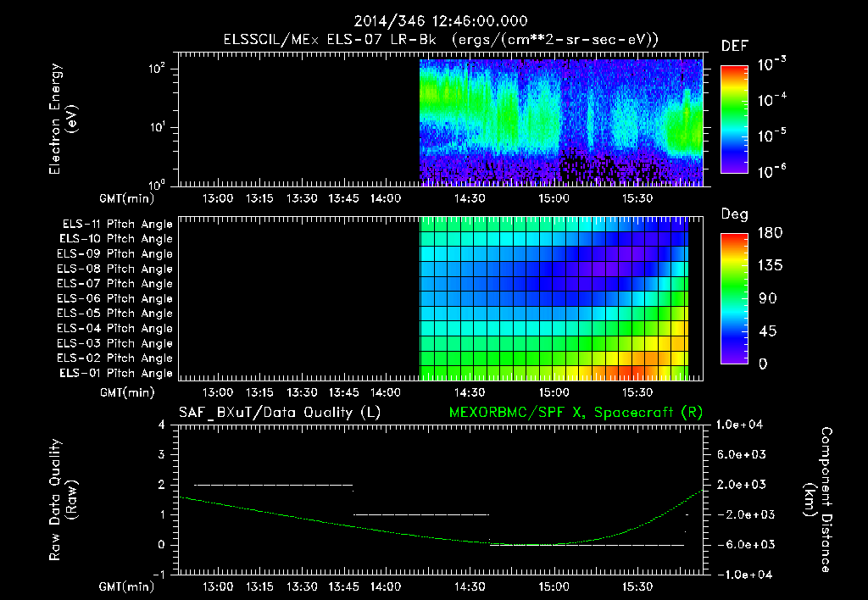Select the ELS-04 Pitch Angle row label
The image size is (868, 600).
click(114, 328)
